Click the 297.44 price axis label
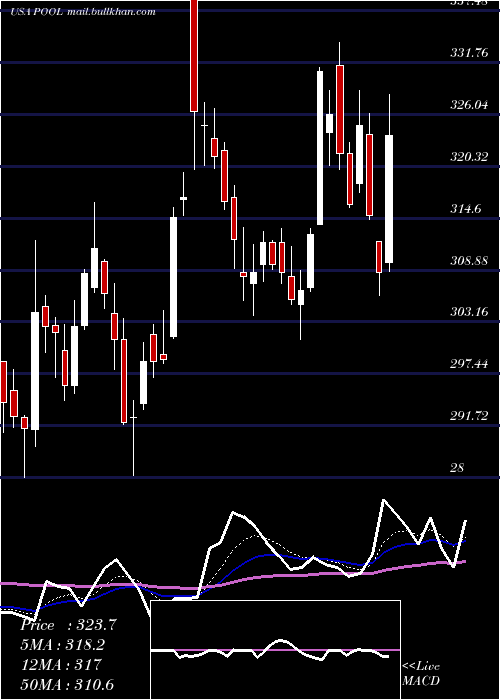500x700 pixels. click(x=469, y=364)
